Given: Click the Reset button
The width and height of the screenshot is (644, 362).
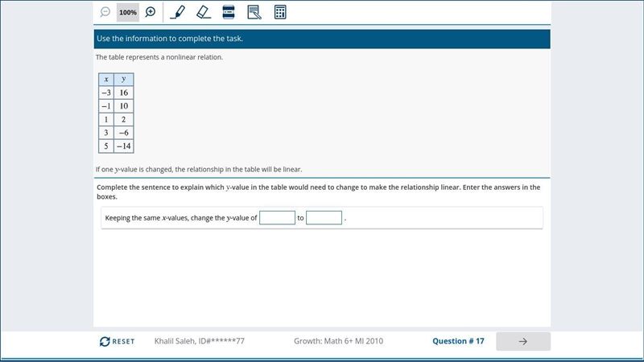Looking at the screenshot, I should click(x=117, y=341).
